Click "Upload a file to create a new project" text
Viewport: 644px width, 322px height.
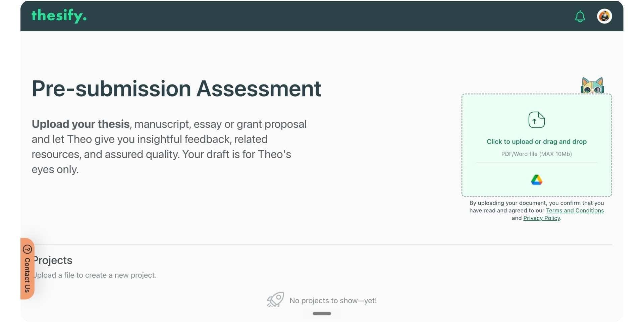(95, 275)
